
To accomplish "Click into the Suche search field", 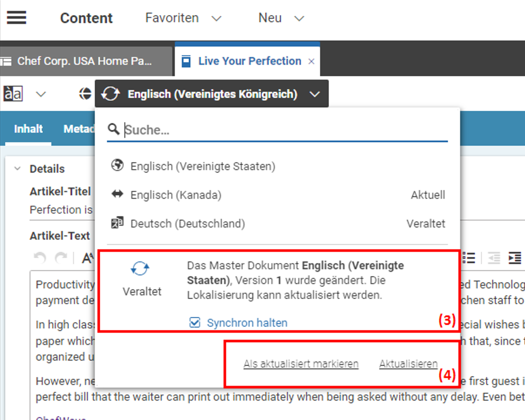I will click(x=284, y=130).
